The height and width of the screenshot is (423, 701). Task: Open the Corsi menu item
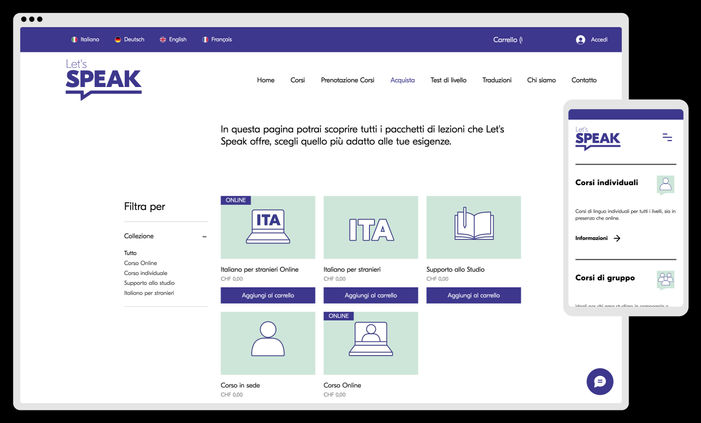click(x=297, y=80)
